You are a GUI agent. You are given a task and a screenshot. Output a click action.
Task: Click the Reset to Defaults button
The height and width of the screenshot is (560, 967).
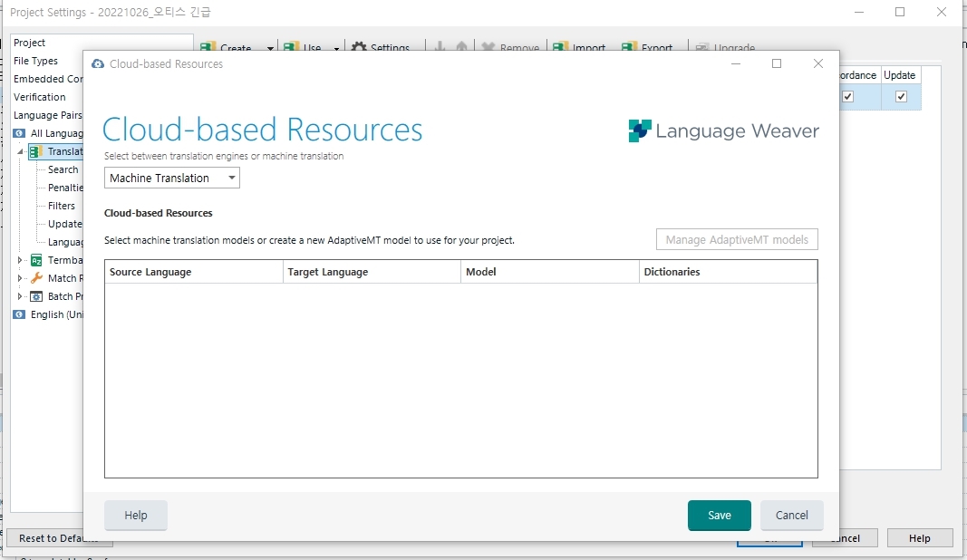[x=58, y=537]
